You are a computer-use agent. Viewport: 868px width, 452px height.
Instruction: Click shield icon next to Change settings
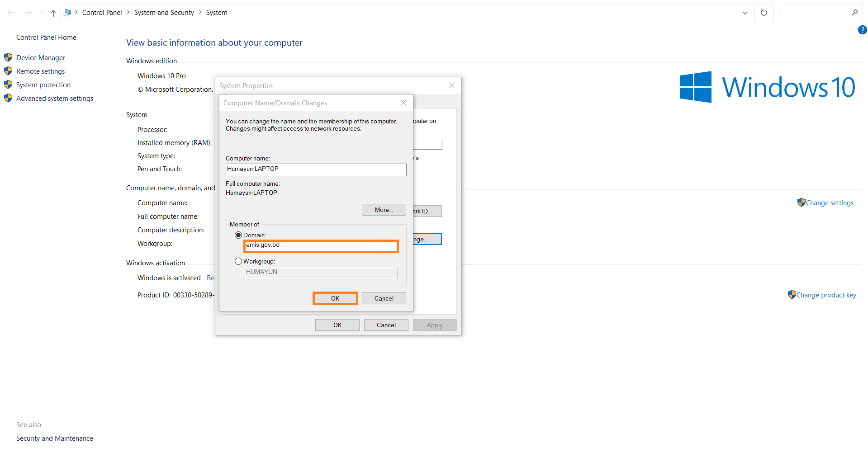[802, 202]
